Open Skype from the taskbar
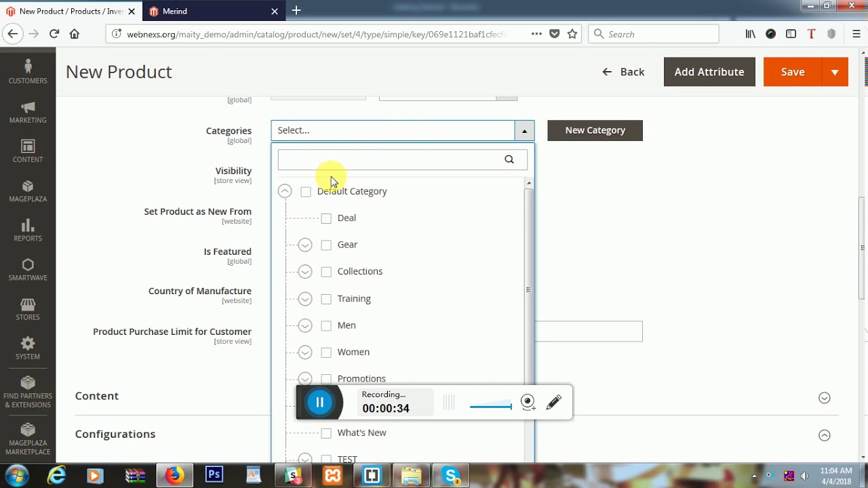Screen dimensions: 868x488 [451, 475]
